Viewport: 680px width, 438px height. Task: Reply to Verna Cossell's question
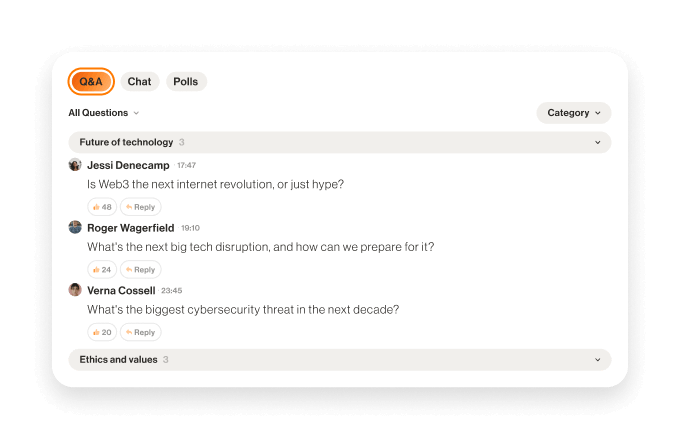click(x=141, y=332)
